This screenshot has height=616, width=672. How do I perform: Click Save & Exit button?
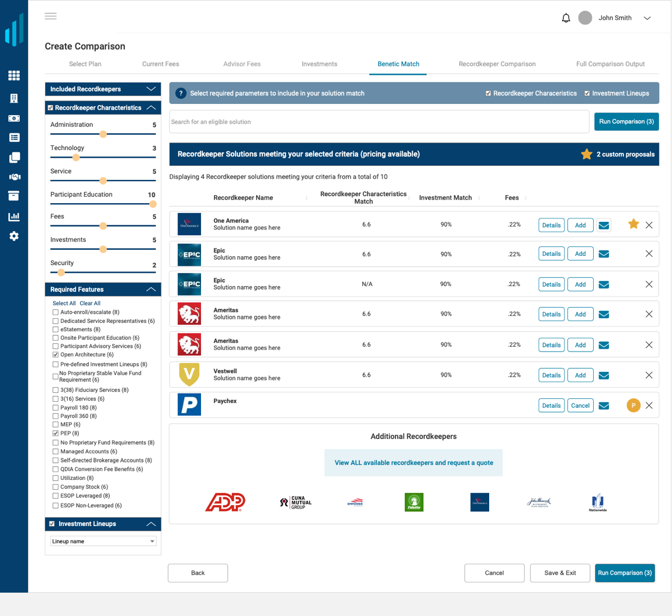560,573
